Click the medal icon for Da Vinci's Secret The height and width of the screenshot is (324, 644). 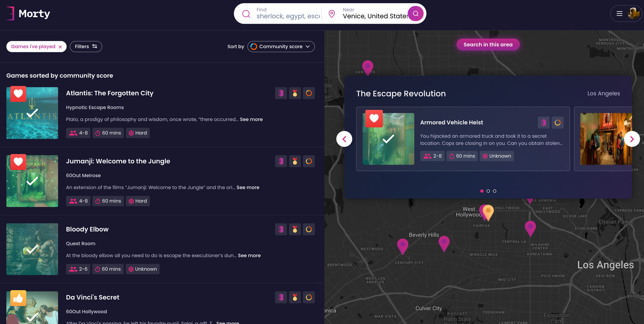pyautogui.click(x=295, y=297)
